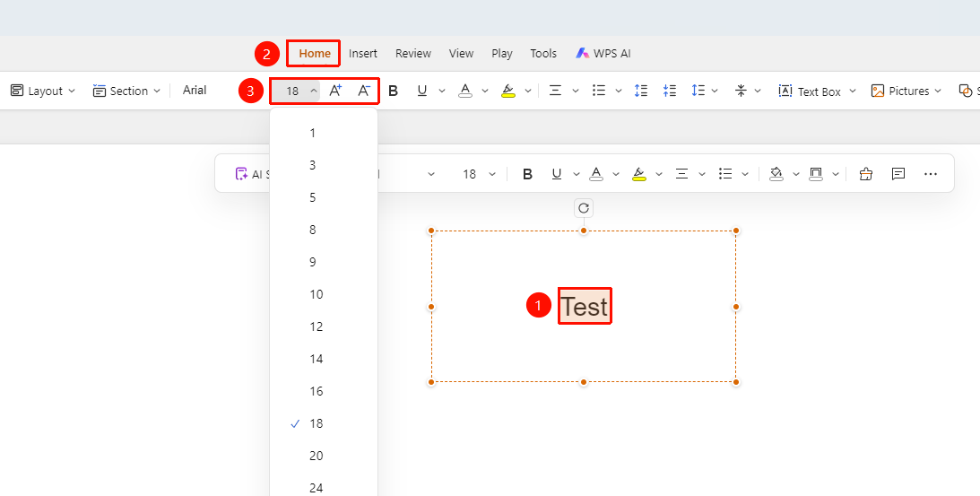Viewport: 980px width, 496px height.
Task: Open the ribbon font color dropdown arrow
Action: click(x=485, y=91)
